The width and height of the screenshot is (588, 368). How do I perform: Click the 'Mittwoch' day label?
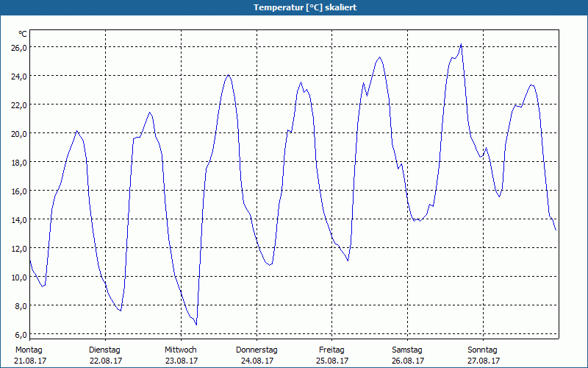tap(181, 350)
